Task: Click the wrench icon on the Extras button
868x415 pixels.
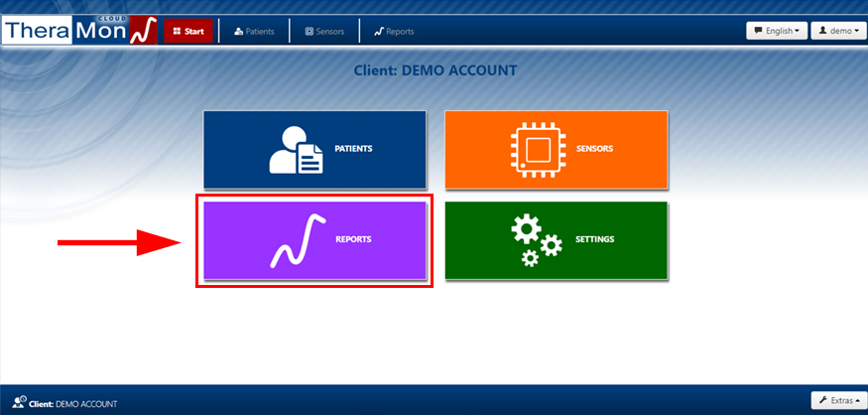Action: [x=822, y=401]
